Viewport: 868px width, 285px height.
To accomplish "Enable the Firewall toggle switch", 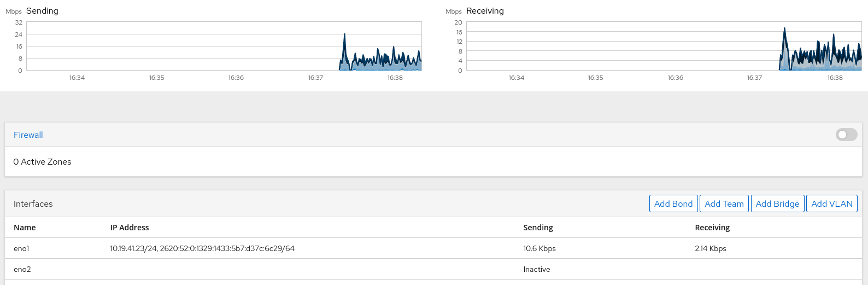I will click(x=846, y=135).
